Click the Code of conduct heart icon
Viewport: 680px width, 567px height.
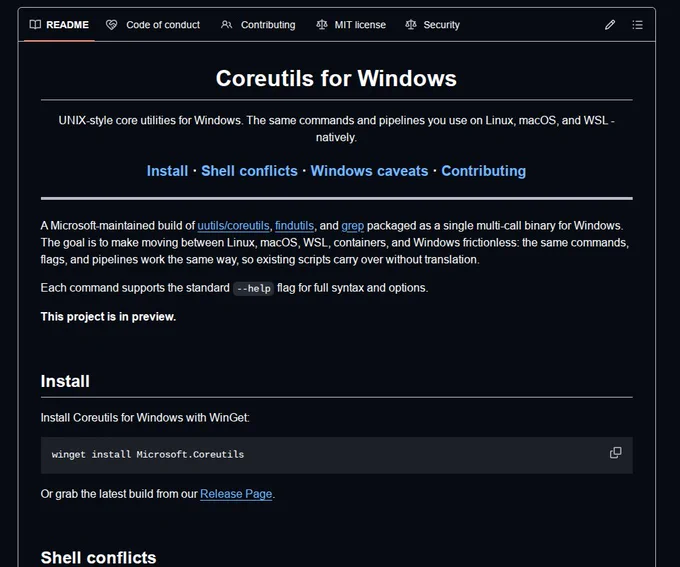(111, 25)
